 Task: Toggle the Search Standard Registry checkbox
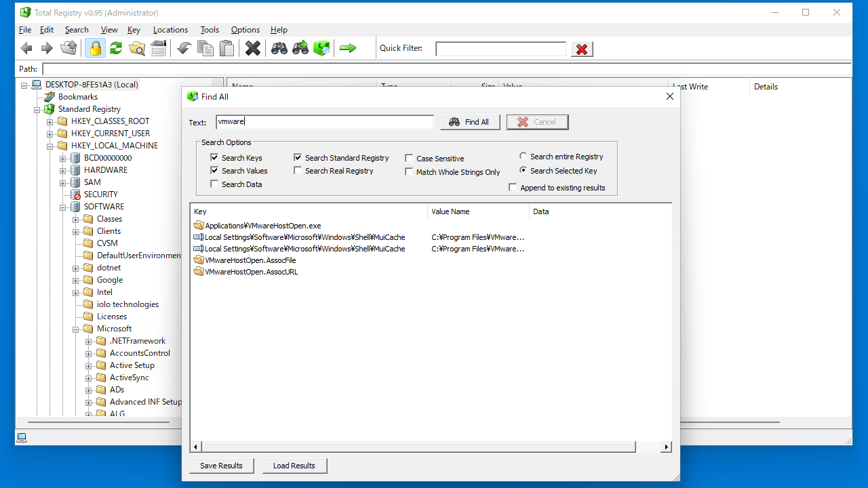coord(298,158)
